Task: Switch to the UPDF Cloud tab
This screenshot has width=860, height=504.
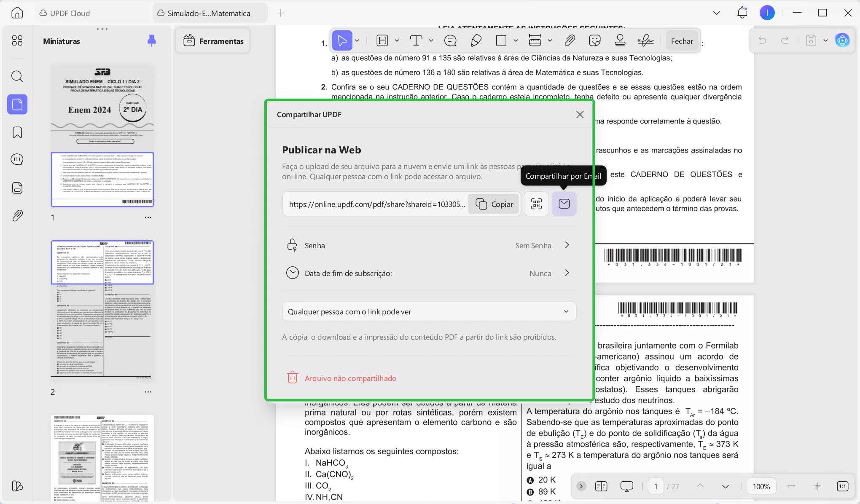Action: (x=64, y=13)
